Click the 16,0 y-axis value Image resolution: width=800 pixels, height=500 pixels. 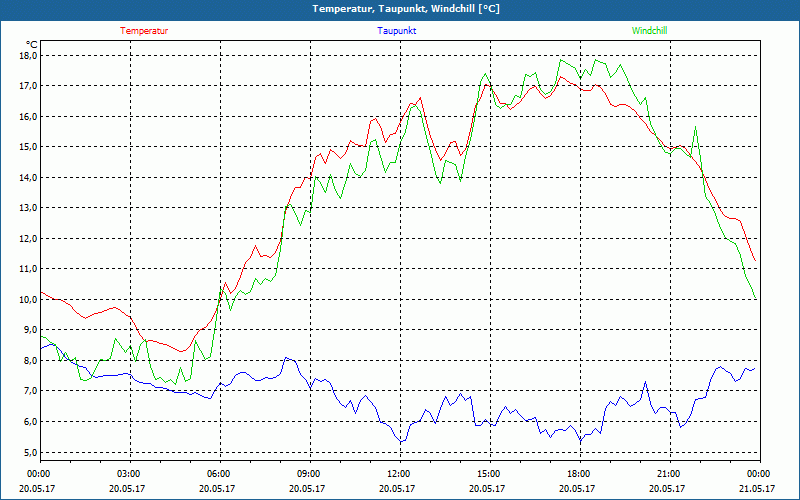tap(28, 116)
